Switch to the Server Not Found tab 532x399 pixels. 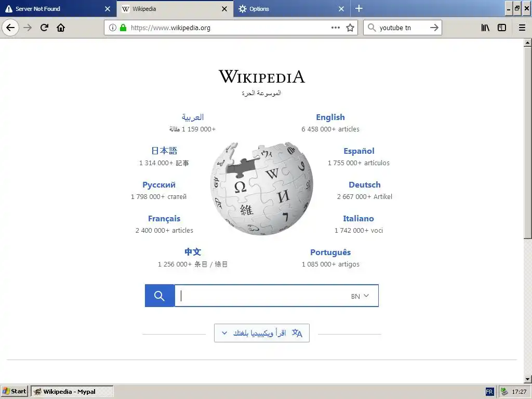click(58, 9)
